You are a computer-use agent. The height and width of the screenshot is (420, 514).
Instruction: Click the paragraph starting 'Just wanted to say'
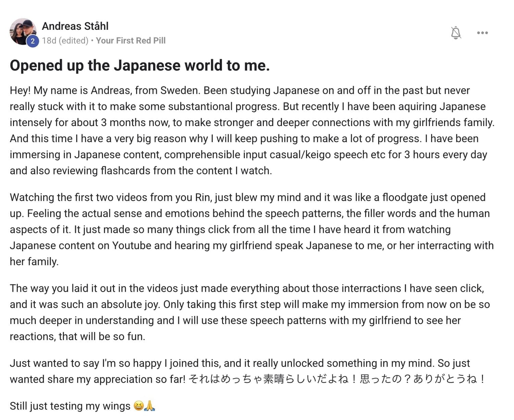tap(240, 363)
